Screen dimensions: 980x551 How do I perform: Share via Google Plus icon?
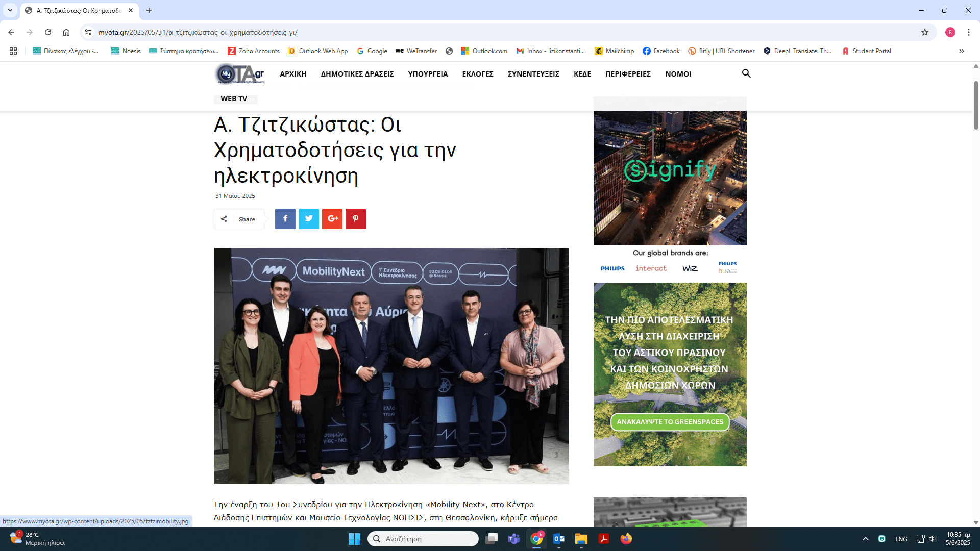coord(332,219)
